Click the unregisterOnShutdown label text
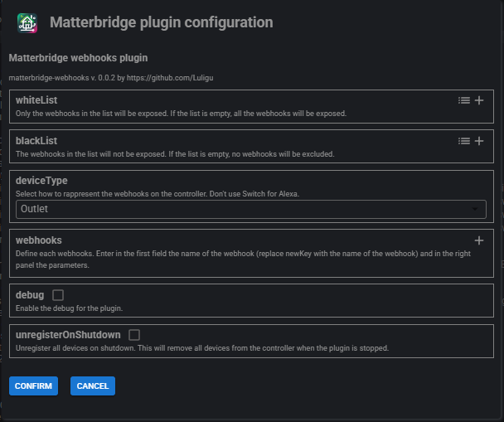 point(68,335)
